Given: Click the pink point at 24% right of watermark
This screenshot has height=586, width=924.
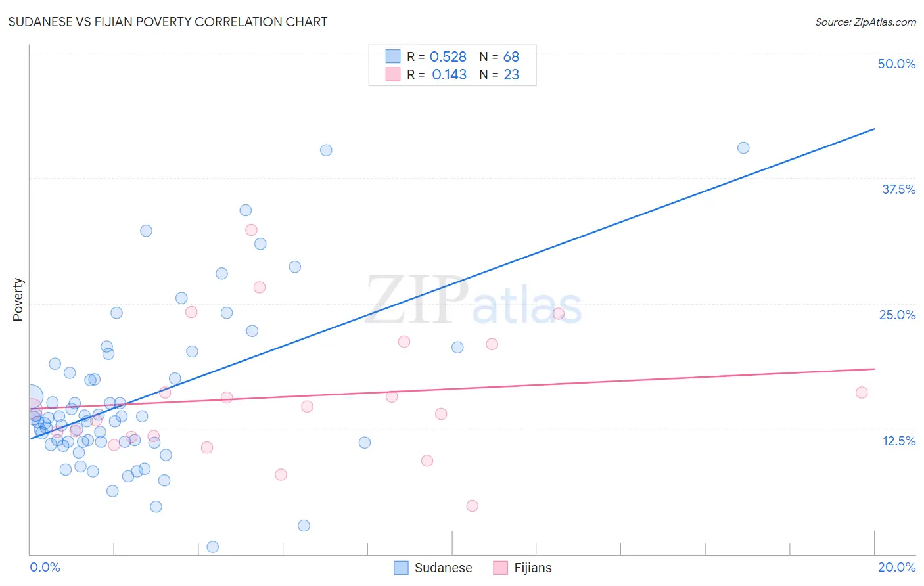Looking at the screenshot, I should click(559, 313).
